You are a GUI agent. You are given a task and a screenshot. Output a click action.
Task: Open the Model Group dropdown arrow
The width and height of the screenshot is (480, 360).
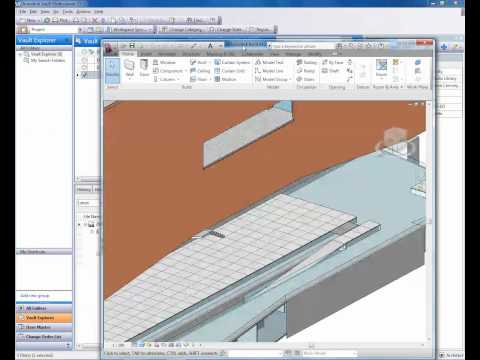290,79
